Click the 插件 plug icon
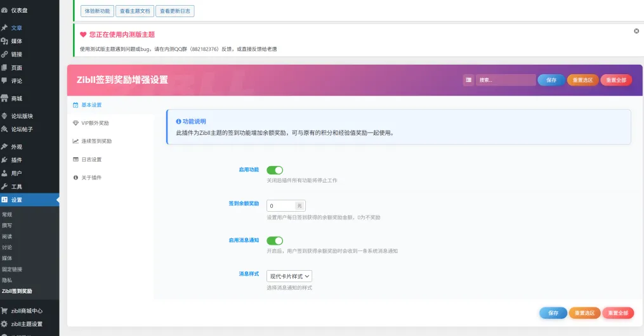The width and height of the screenshot is (644, 336). [4, 160]
